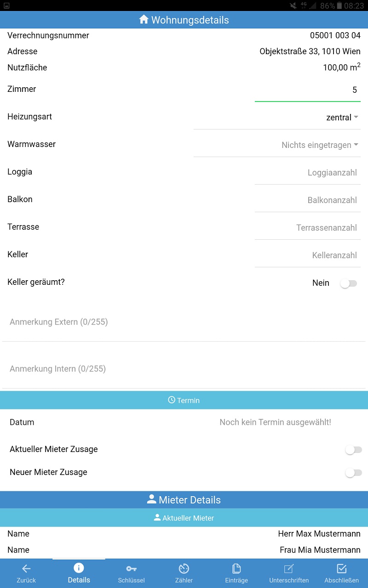The height and width of the screenshot is (588, 368).
Task: Tap the Aktueller Mieter section header
Action: [x=184, y=518]
